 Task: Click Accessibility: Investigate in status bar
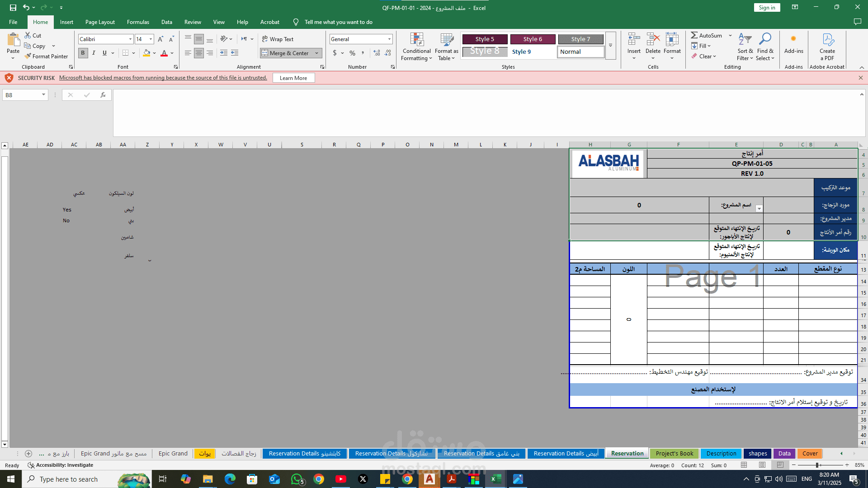pyautogui.click(x=60, y=465)
